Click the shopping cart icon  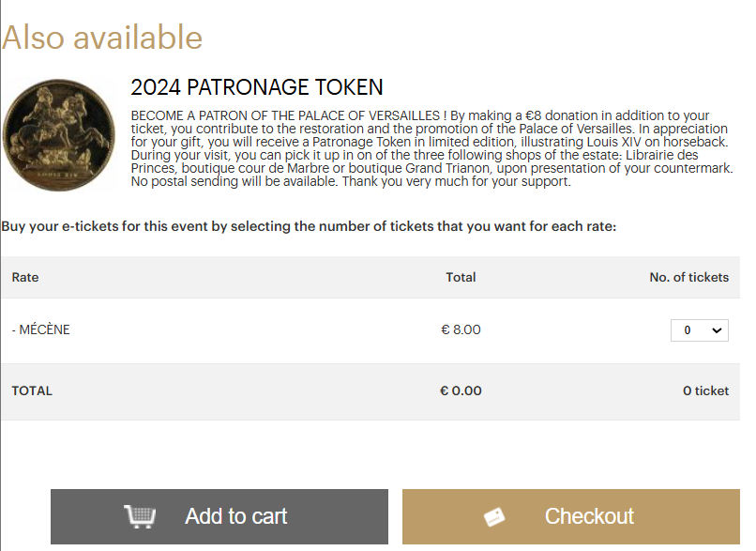click(x=140, y=516)
